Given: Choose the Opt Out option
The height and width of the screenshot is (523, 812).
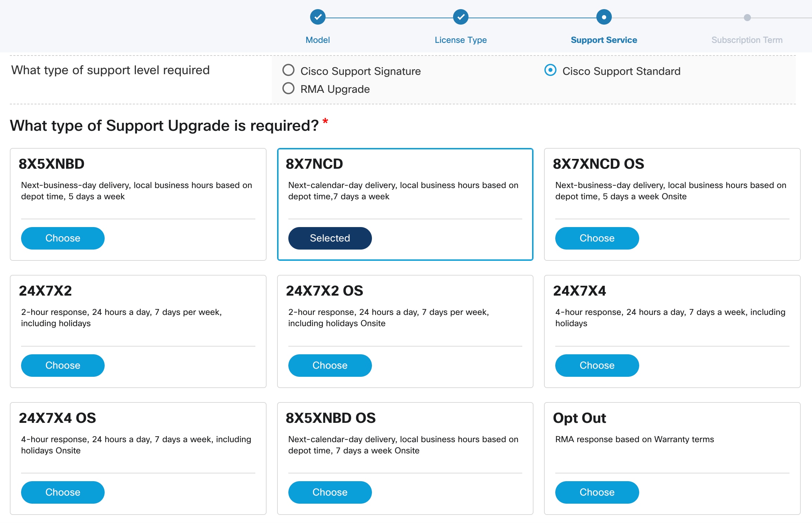Looking at the screenshot, I should (597, 492).
